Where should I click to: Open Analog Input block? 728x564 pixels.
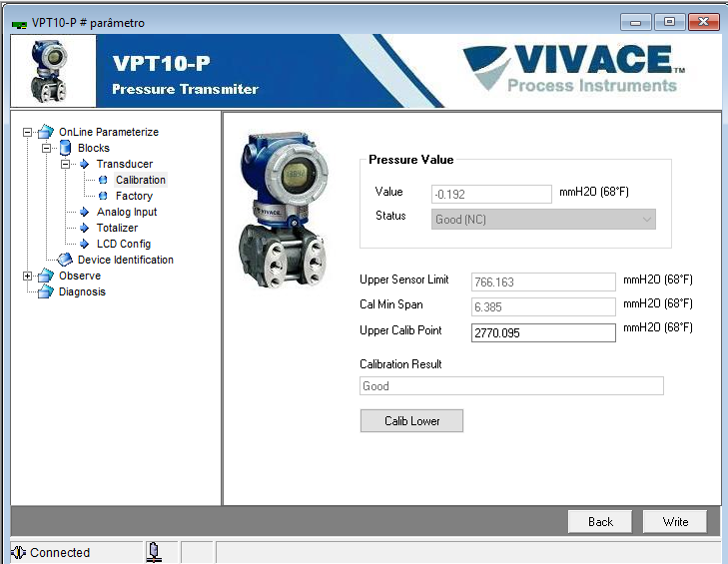tap(127, 213)
